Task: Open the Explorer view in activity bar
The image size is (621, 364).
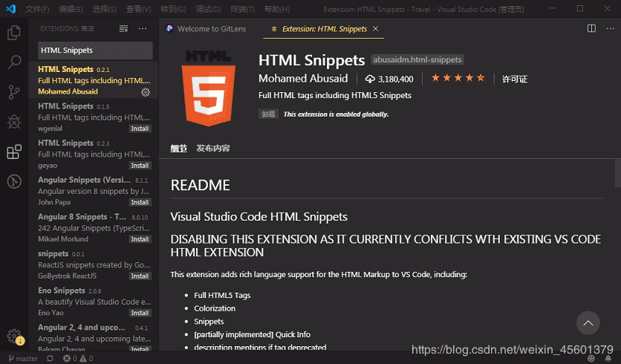Action: pyautogui.click(x=13, y=33)
